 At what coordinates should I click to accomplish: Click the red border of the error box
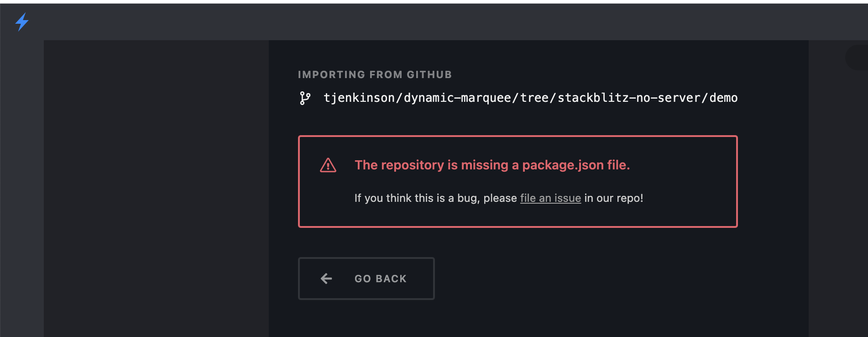(518, 135)
